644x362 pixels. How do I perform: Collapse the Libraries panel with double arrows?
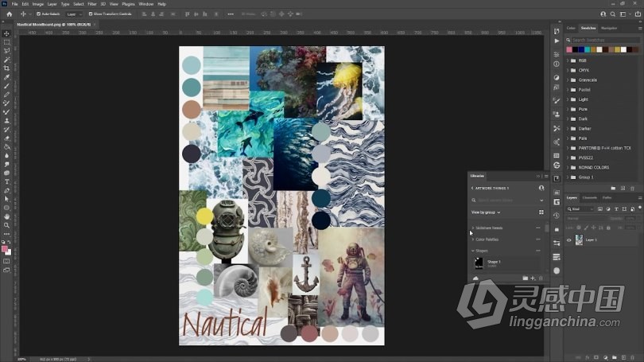tap(538, 177)
